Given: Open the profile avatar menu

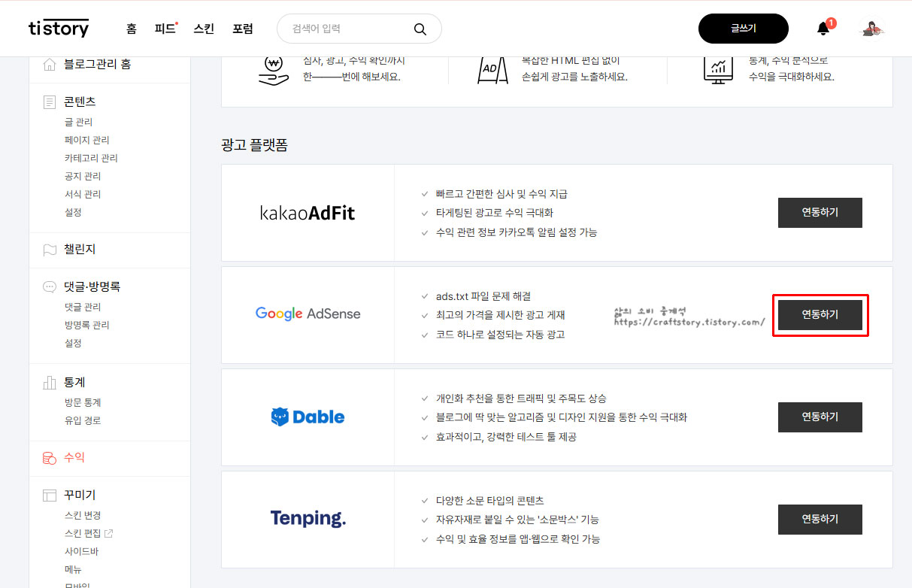Looking at the screenshot, I should pyautogui.click(x=872, y=29).
